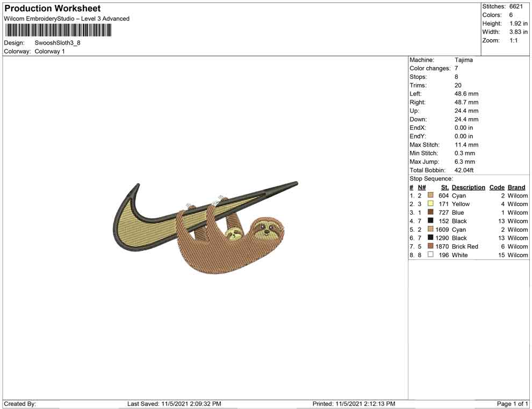This screenshot has height=409, width=532.
Task: Click the Stitches value 6621
Action: tap(516, 6)
